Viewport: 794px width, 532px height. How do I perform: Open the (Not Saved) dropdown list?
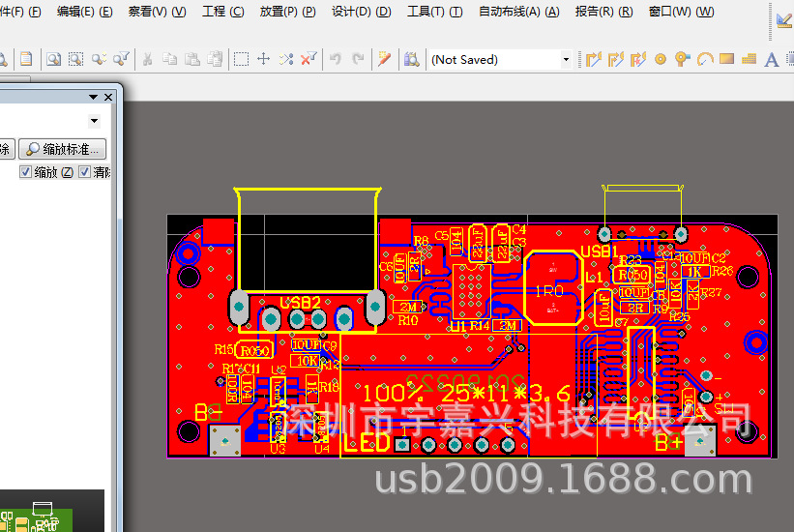click(566, 59)
